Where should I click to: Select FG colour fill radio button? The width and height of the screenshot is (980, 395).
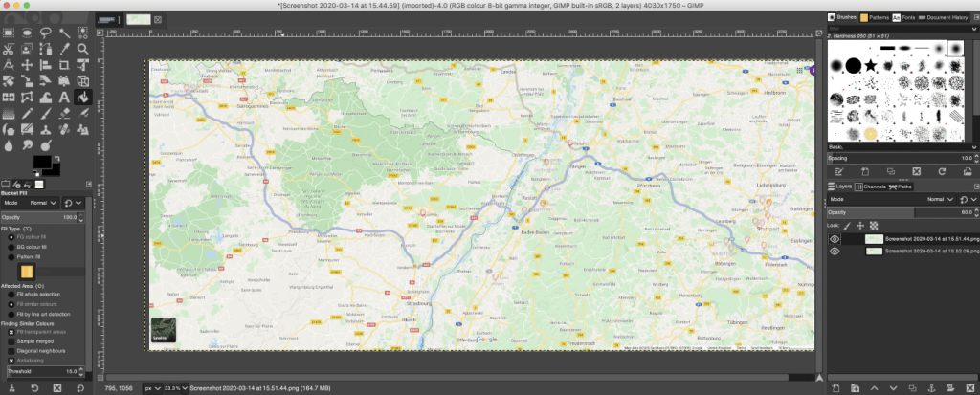(x=11, y=237)
